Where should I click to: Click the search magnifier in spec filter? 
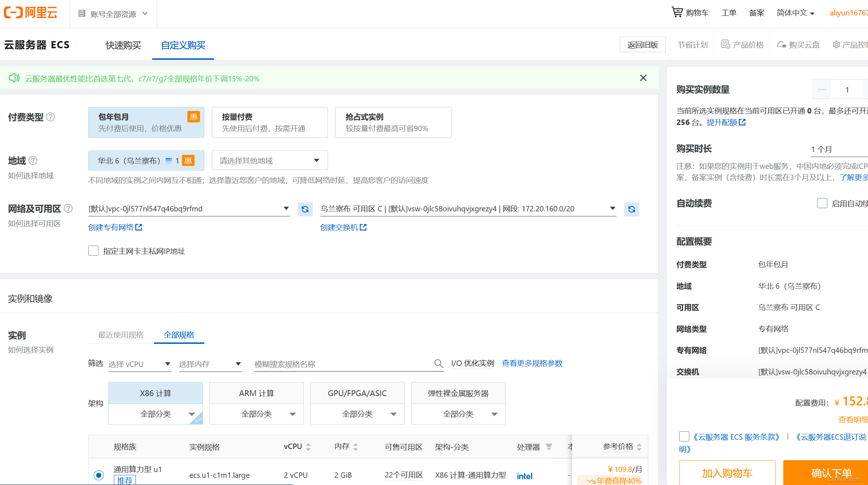click(x=438, y=364)
